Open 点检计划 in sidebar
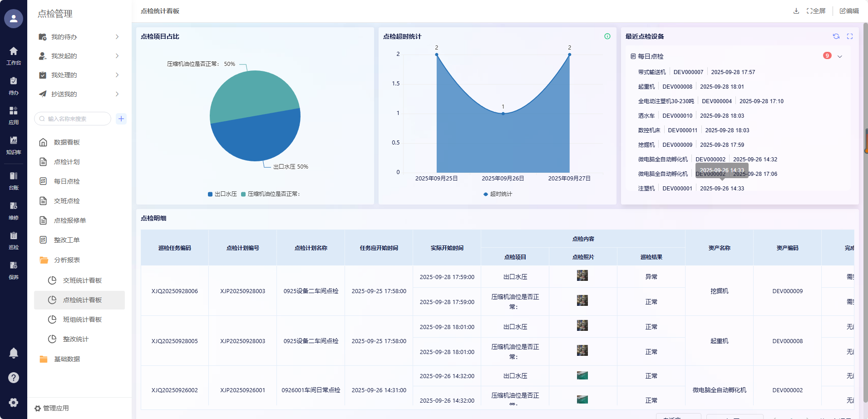Viewport: 868px width, 419px height. tap(67, 162)
